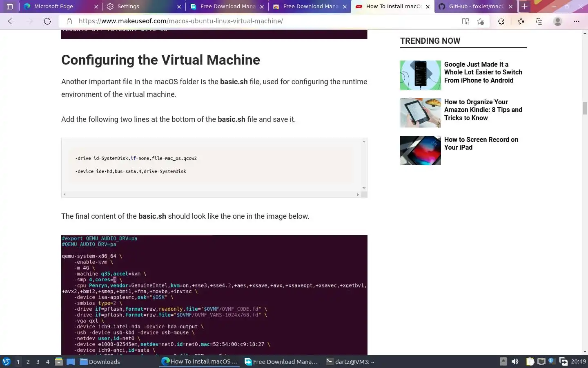Image resolution: width=588 pixels, height=368 pixels.
Task: Open the notification alert tray icon
Action: pyautogui.click(x=551, y=361)
